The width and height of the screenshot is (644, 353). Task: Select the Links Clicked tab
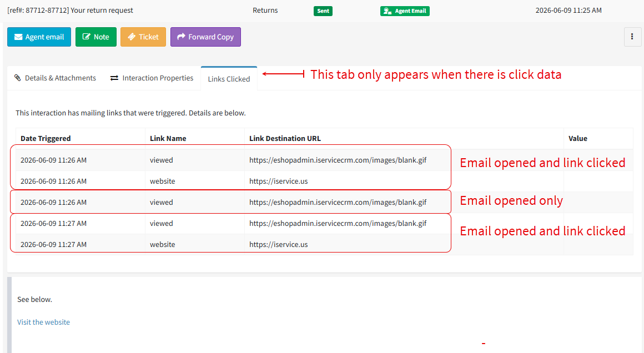point(229,79)
